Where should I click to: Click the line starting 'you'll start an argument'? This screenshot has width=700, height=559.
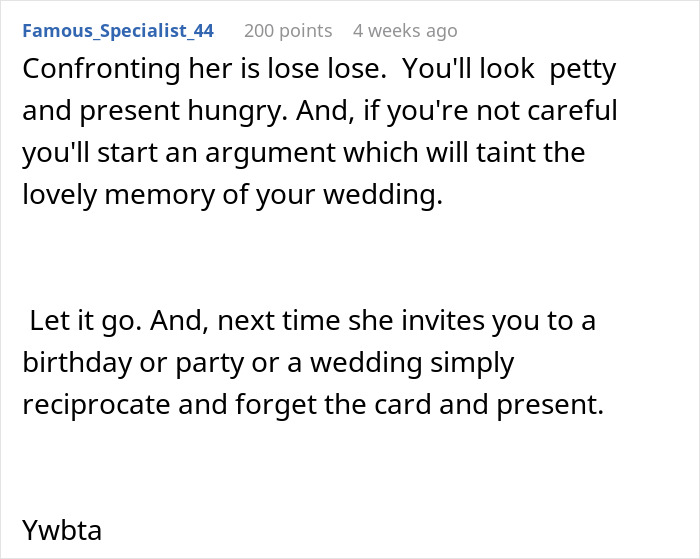[304, 153]
